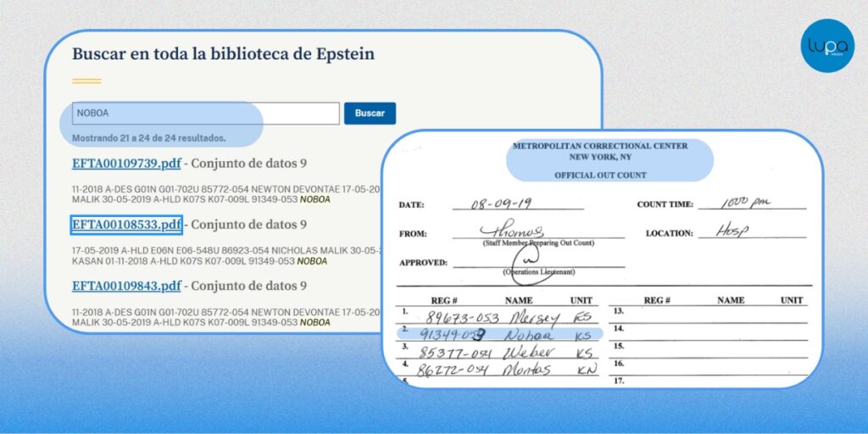Click the handwritten Thomas signature line

[x=514, y=231]
